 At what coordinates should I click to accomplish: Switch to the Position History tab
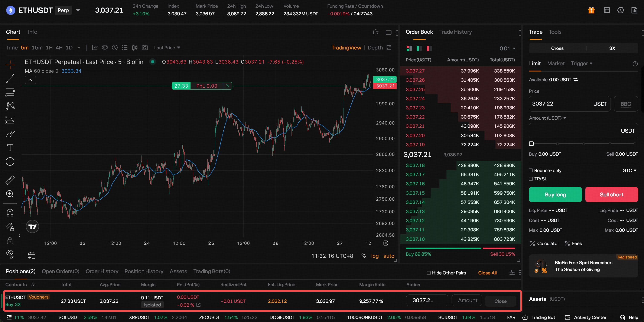click(144, 271)
